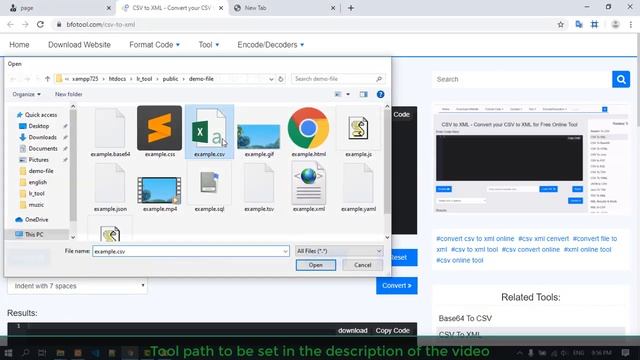Select the example.tsv file icon
Viewport: 640px width, 360px height.
point(259,183)
